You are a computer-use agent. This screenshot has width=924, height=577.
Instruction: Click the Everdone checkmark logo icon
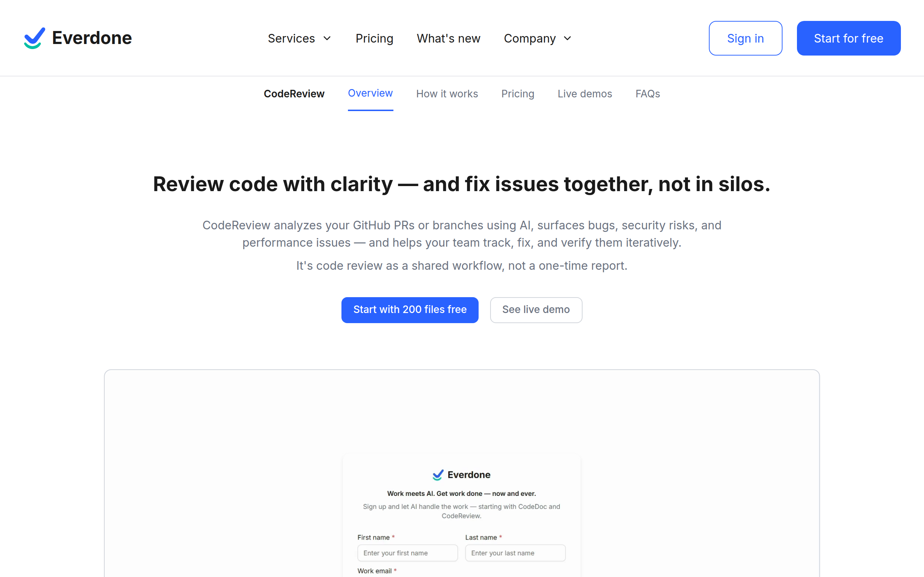(x=34, y=38)
